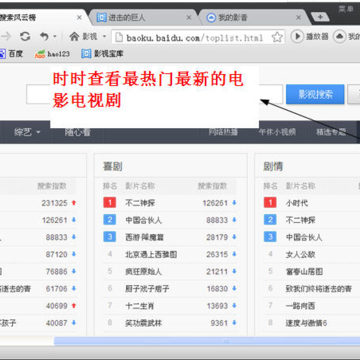Open 不二神探 in the 剧情 list
Screen dimensions: 360x360
click(x=300, y=220)
